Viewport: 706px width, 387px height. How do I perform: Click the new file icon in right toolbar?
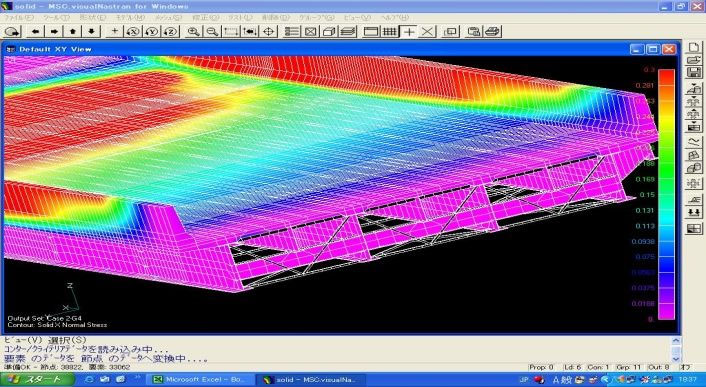[693, 48]
